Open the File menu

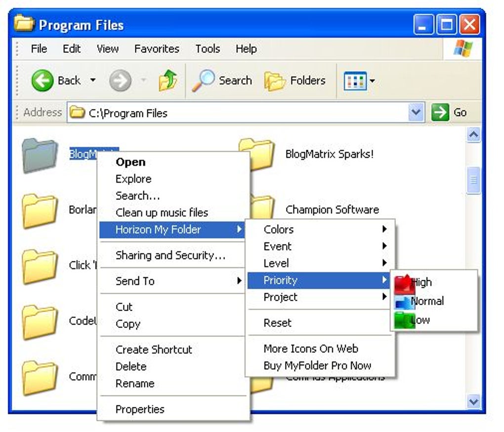39,49
